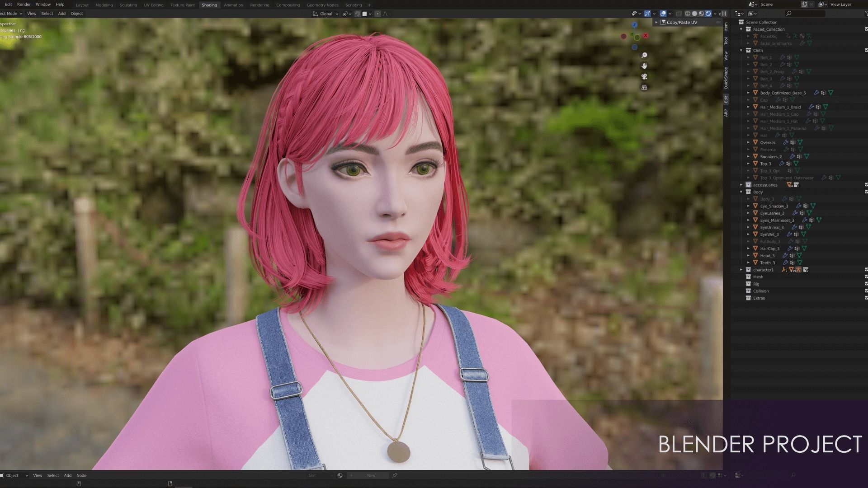Toggle Faceit_Collection exclude checkbox
868x488 pixels.
866,29
